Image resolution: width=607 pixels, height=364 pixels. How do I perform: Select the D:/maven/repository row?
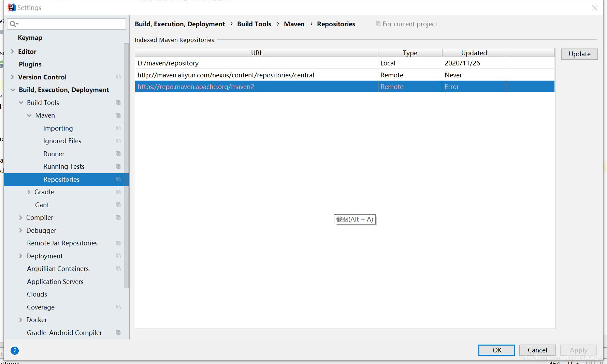[x=345, y=63]
